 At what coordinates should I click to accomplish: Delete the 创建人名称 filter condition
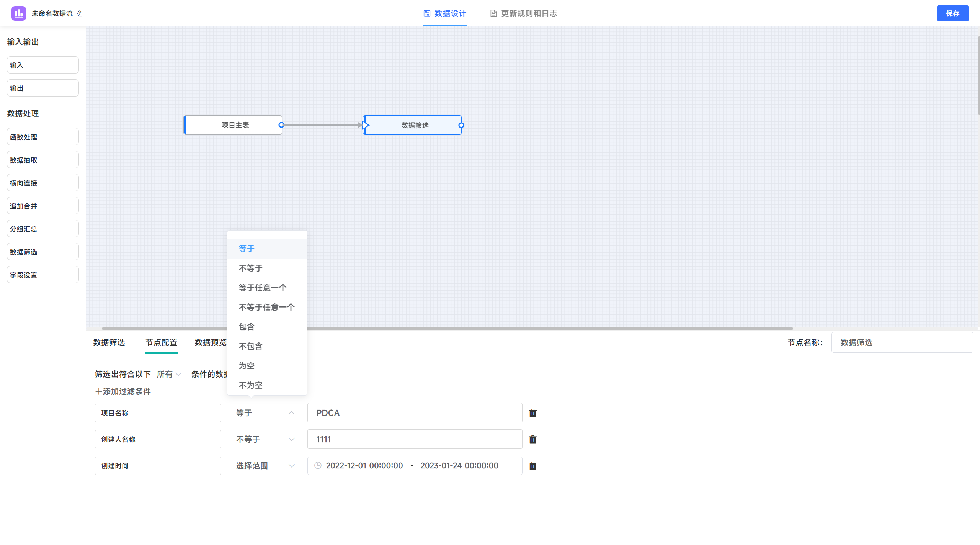click(x=532, y=439)
